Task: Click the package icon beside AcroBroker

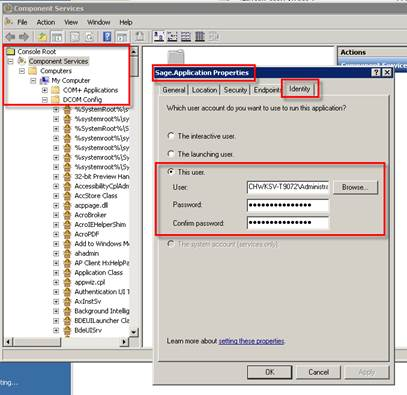Action: point(67,215)
